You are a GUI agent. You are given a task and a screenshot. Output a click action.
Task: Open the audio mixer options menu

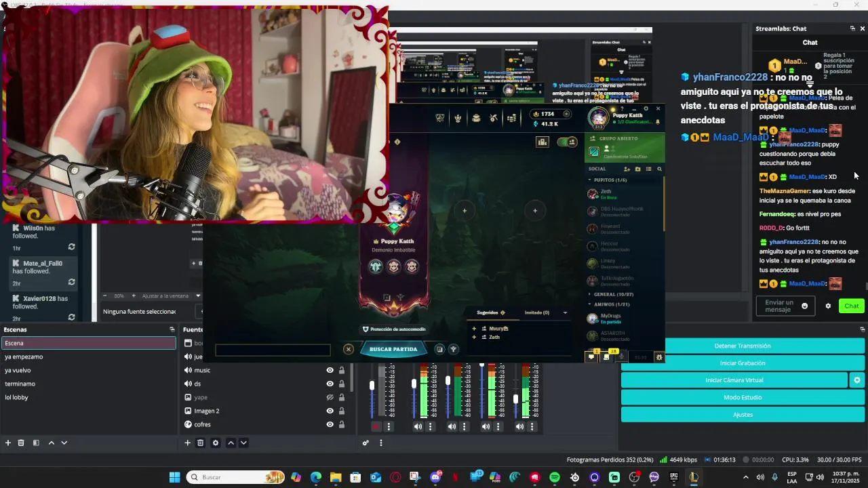(381, 443)
